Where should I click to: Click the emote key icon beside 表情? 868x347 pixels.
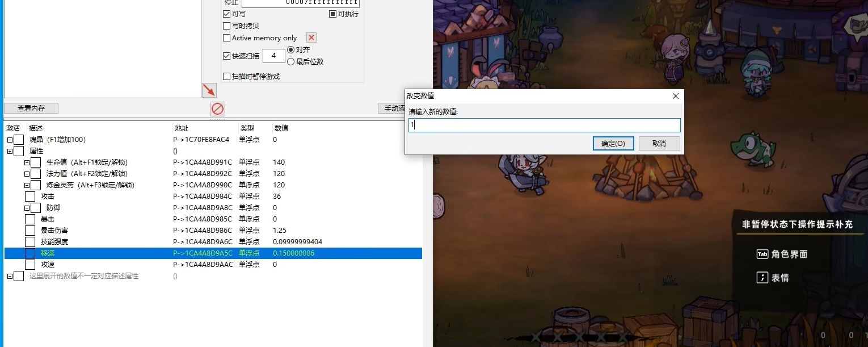pyautogui.click(x=762, y=278)
